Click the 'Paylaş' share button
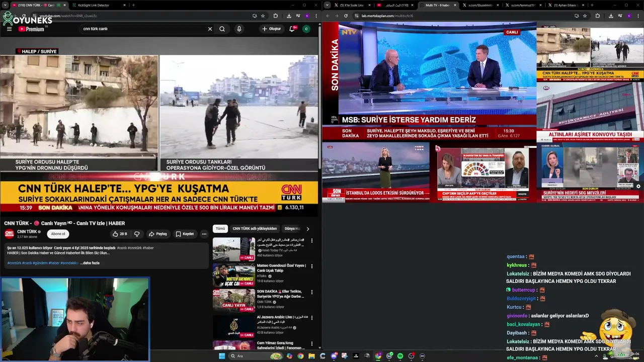 (x=157, y=234)
